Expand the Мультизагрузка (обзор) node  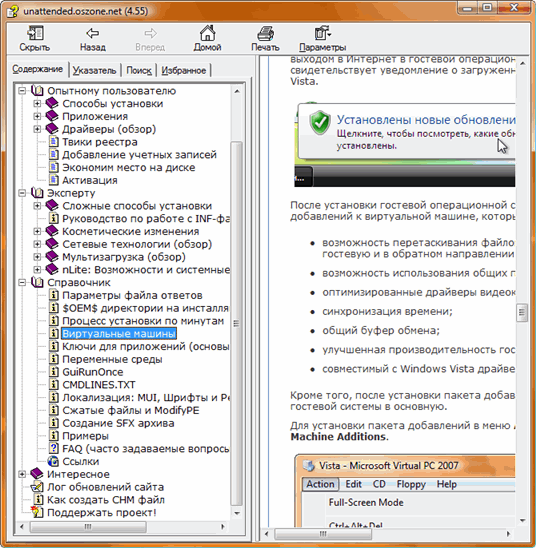37,257
